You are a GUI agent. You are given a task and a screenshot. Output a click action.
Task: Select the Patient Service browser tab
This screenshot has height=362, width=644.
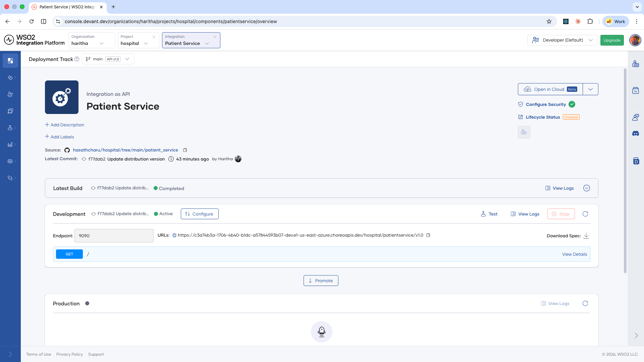pos(67,7)
